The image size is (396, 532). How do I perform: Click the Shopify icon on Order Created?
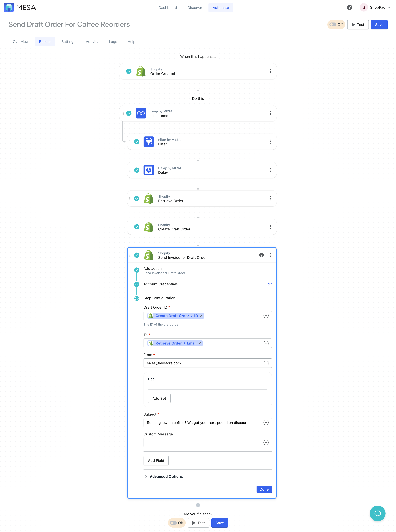[141, 71]
